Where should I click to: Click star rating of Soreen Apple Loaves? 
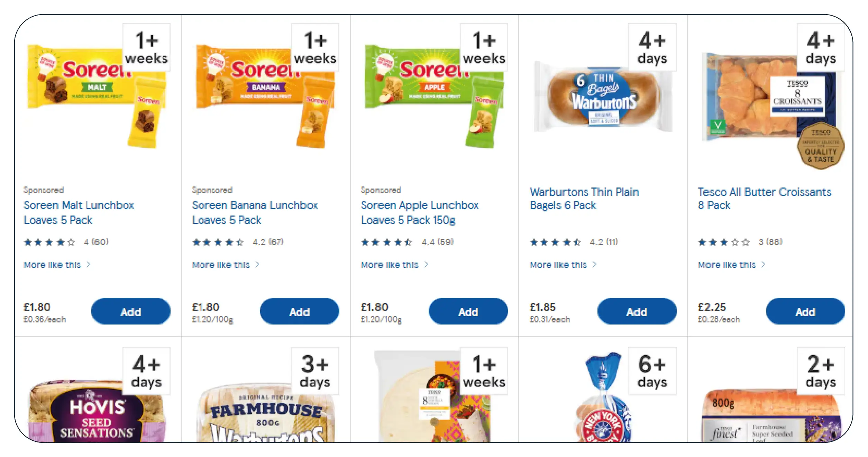pos(386,242)
